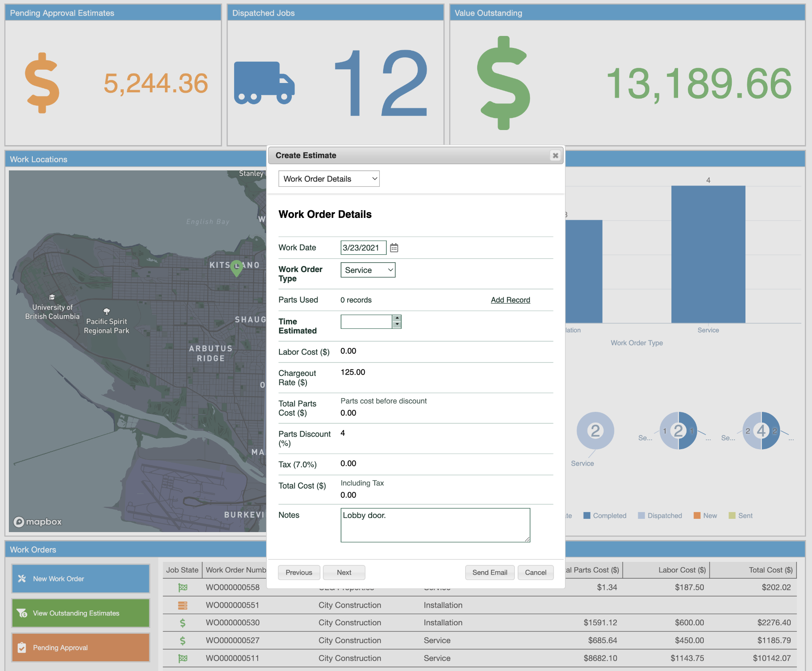The image size is (812, 671).
Task: Open the Work Date calendar picker icon
Action: point(394,248)
